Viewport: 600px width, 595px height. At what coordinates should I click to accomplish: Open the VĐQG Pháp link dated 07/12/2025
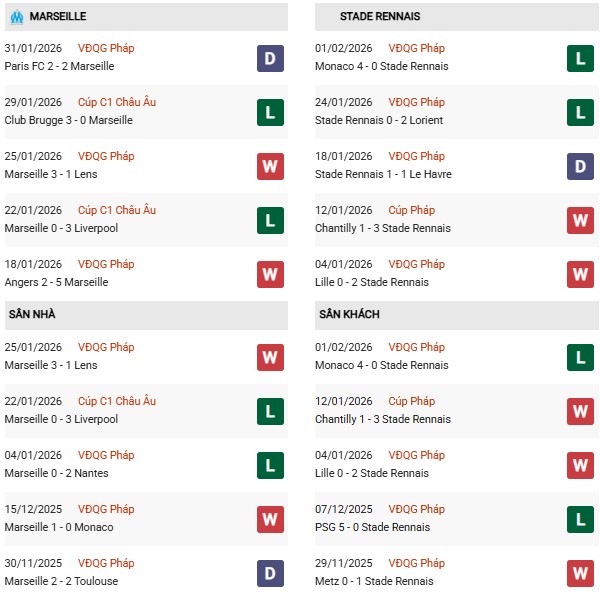click(418, 509)
